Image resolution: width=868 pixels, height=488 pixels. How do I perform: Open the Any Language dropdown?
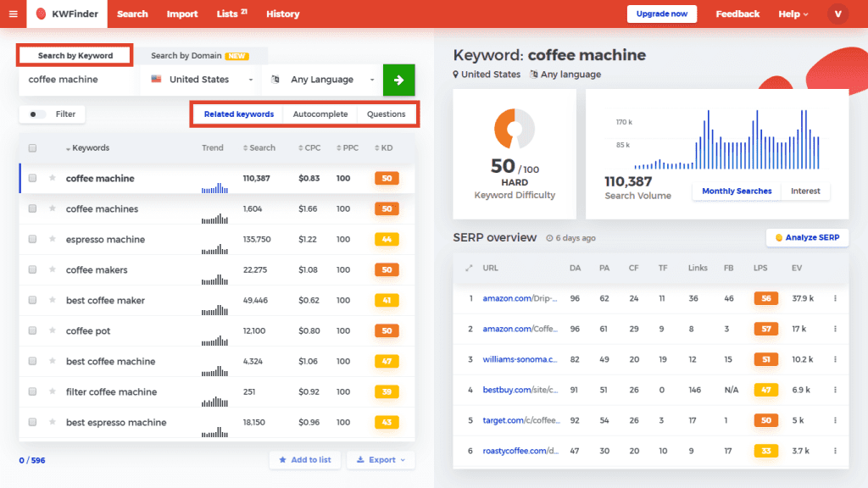click(322, 80)
